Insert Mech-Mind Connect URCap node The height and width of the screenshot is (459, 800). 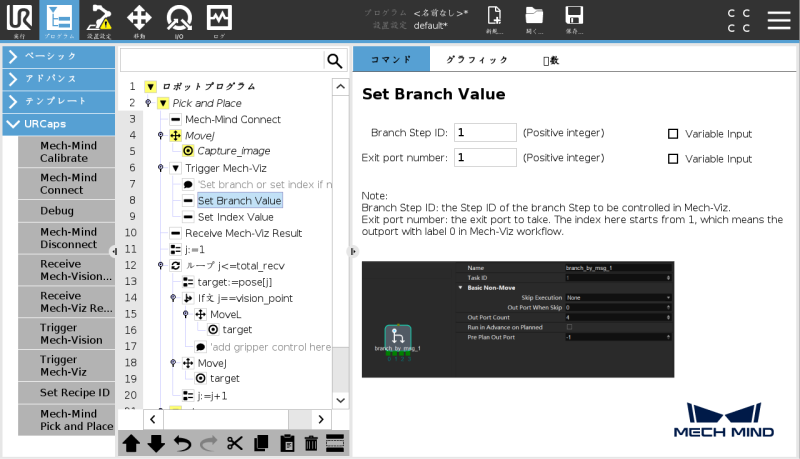click(66, 184)
